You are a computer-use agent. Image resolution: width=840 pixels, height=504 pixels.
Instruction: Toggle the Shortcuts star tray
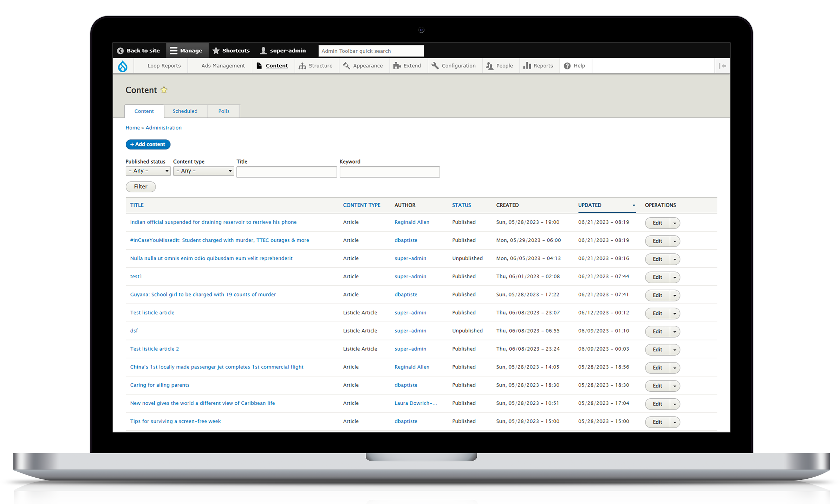231,51
